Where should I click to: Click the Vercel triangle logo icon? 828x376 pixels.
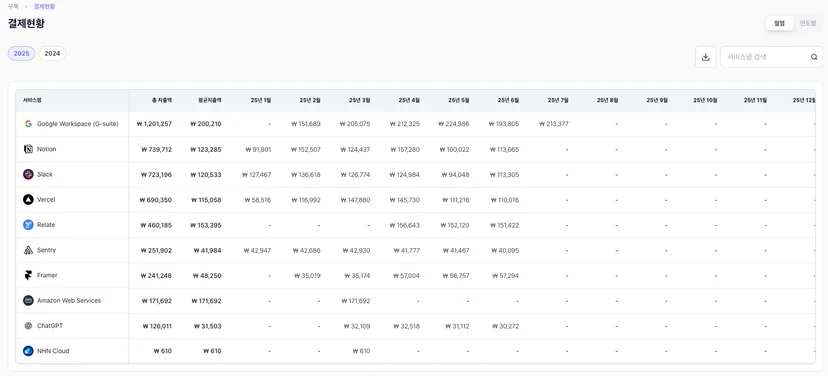coord(28,200)
